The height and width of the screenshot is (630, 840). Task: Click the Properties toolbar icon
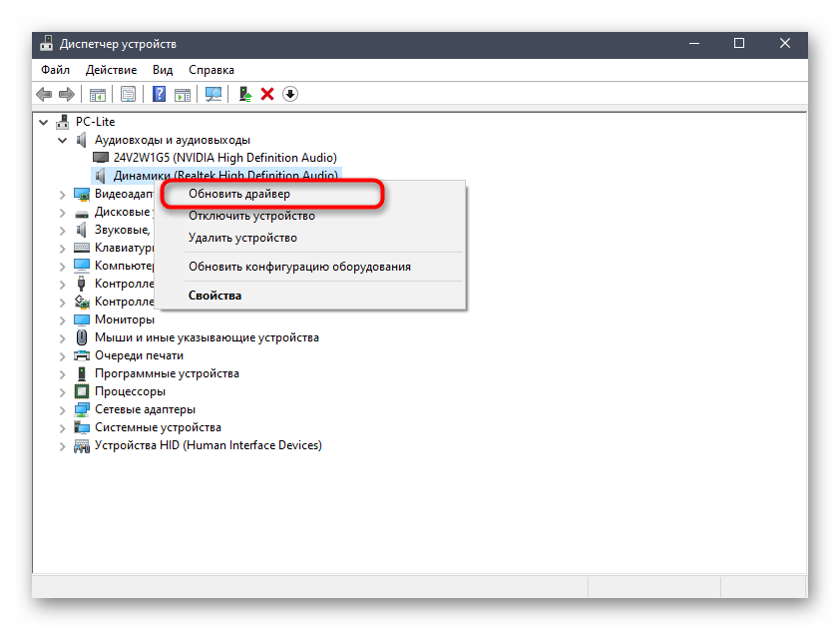tap(128, 94)
